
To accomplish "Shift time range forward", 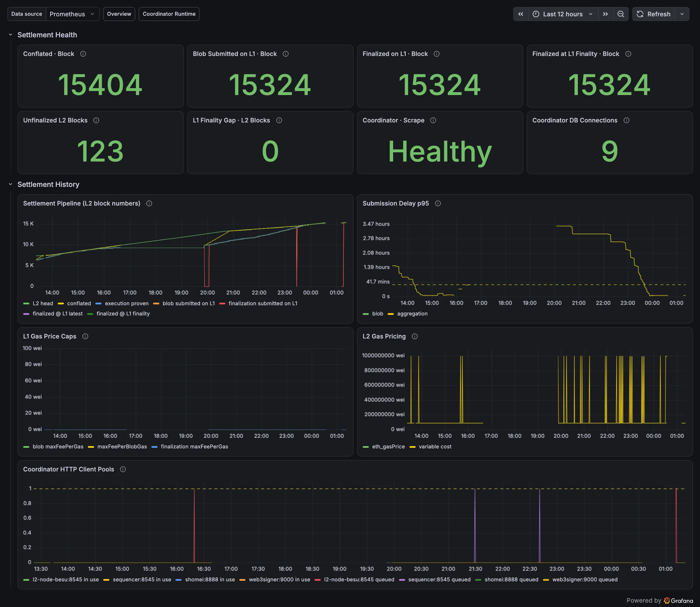I will click(x=605, y=14).
